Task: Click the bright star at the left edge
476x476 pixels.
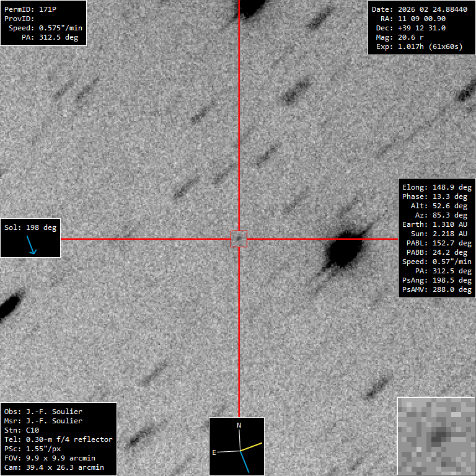Action: click(x=7, y=306)
